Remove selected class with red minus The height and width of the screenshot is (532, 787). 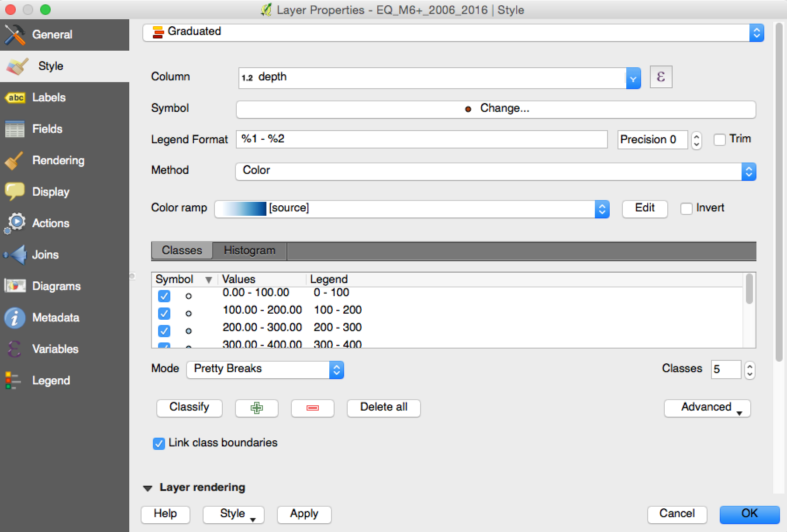[313, 408]
